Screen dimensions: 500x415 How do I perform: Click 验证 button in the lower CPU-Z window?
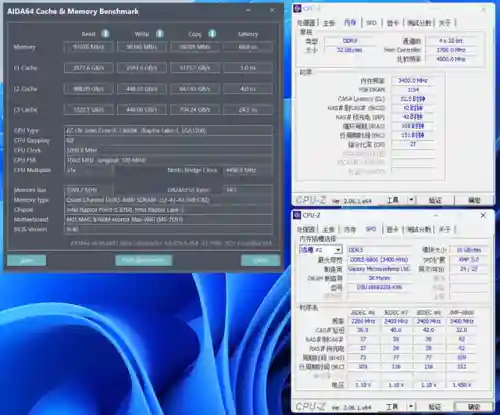pos(434,406)
